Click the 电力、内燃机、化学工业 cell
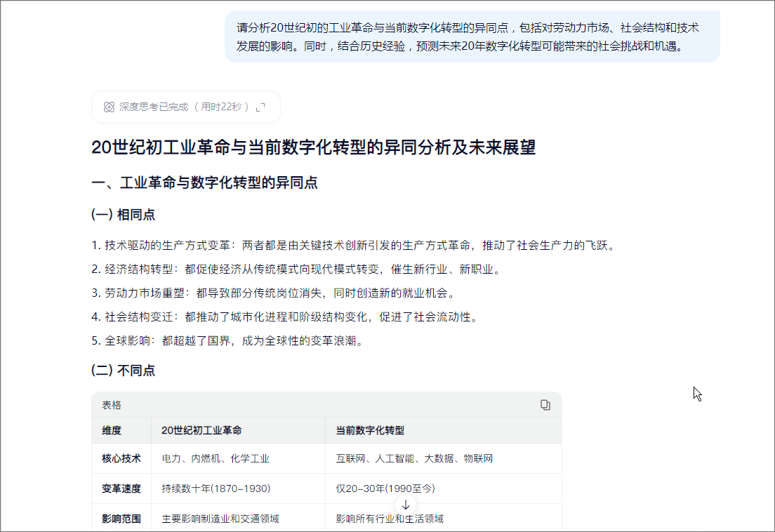Screen dimensions: 775x532 216,458
